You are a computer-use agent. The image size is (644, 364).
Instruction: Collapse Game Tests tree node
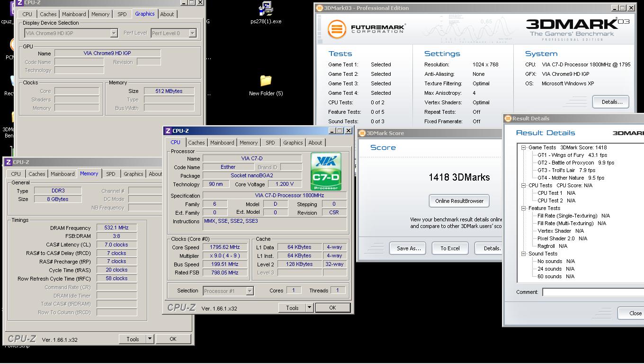pos(524,147)
